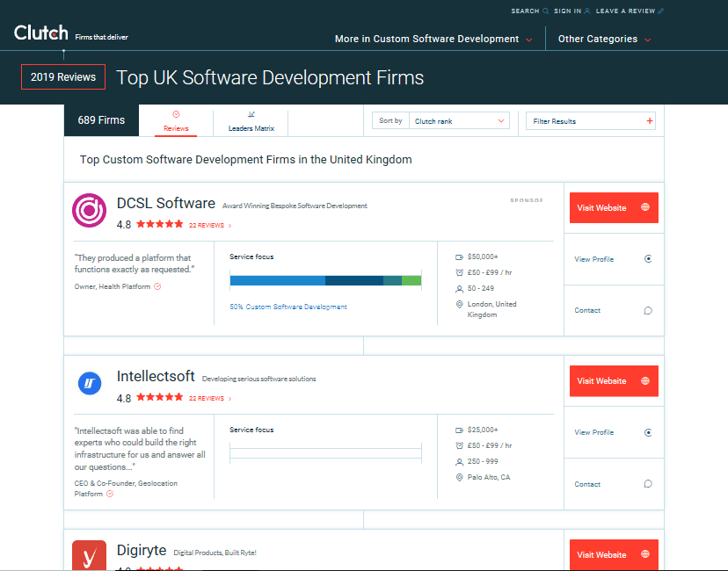Click DCSL light blue service focus bar segment
728x571 pixels.
coord(277,280)
